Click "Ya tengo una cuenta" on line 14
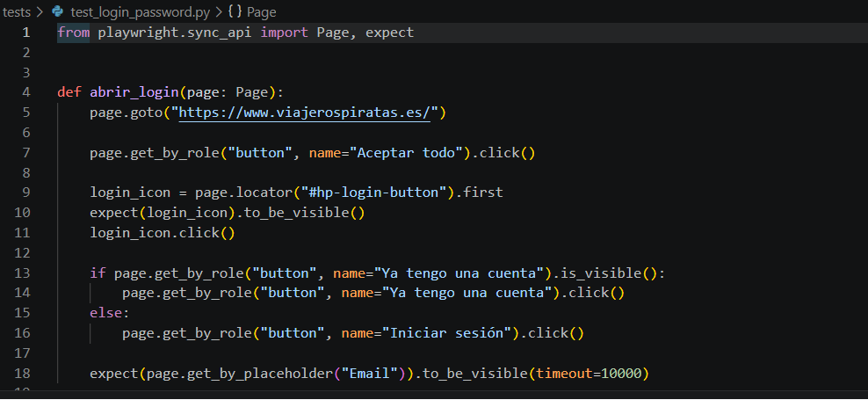Viewport: 868px width, 400px height. [471, 293]
